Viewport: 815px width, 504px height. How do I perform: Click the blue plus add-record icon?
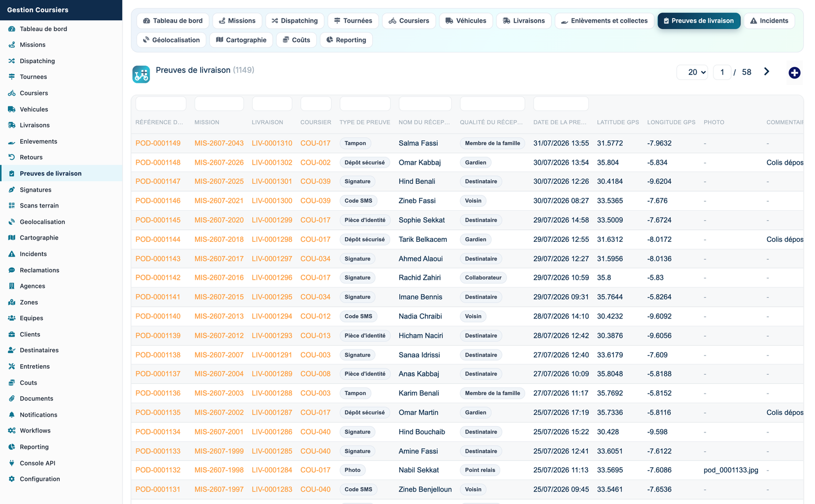coord(794,73)
